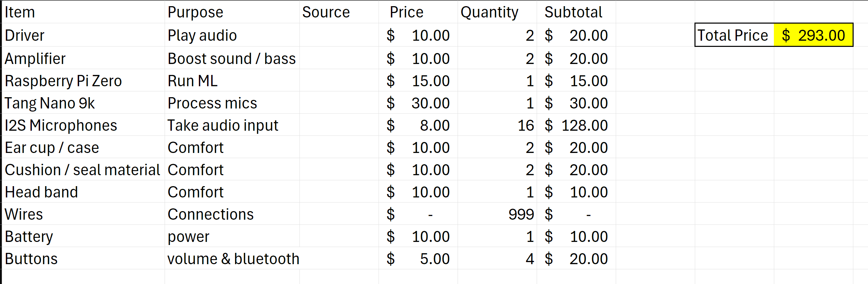868x284 pixels.
Task: Click the Boost sound / bass cell
Action: pos(231,59)
